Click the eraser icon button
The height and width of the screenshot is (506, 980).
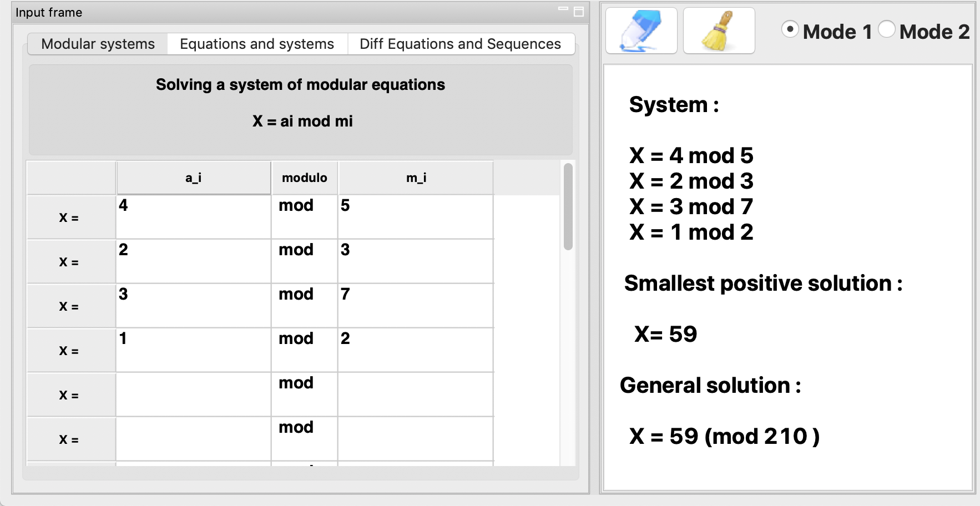(x=641, y=31)
